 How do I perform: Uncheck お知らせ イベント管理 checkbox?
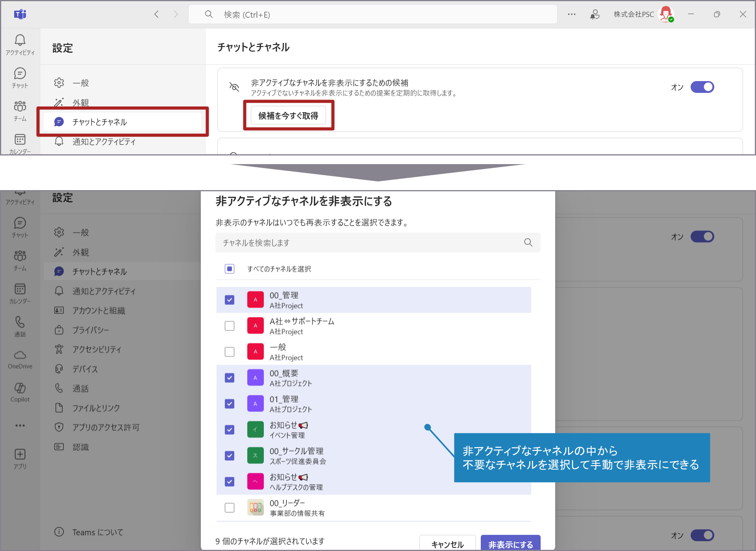230,430
